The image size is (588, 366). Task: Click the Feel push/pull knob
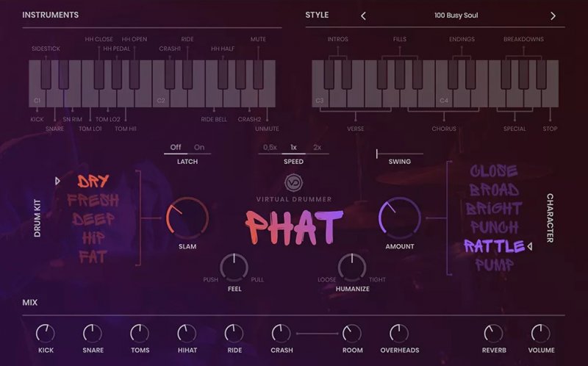[x=234, y=268]
